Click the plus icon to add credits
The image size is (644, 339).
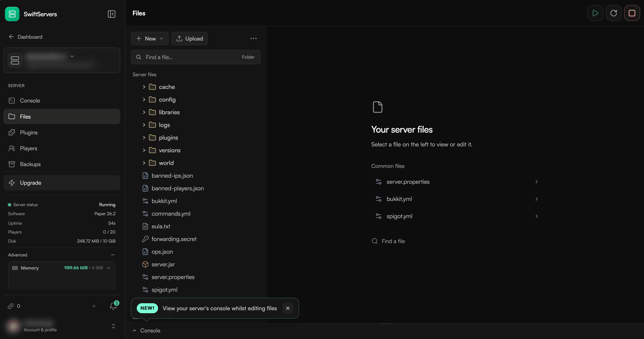[94, 306]
